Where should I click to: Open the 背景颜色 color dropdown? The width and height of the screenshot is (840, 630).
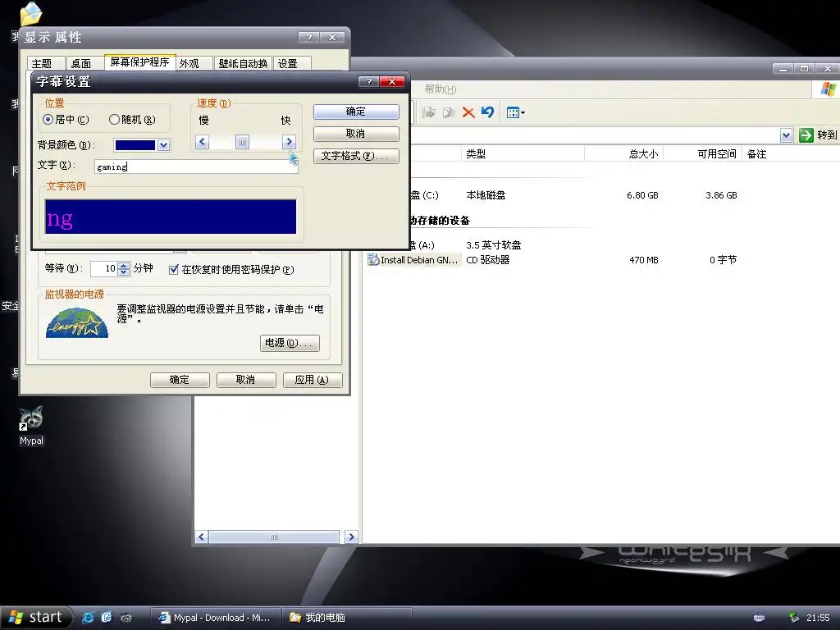tap(163, 145)
